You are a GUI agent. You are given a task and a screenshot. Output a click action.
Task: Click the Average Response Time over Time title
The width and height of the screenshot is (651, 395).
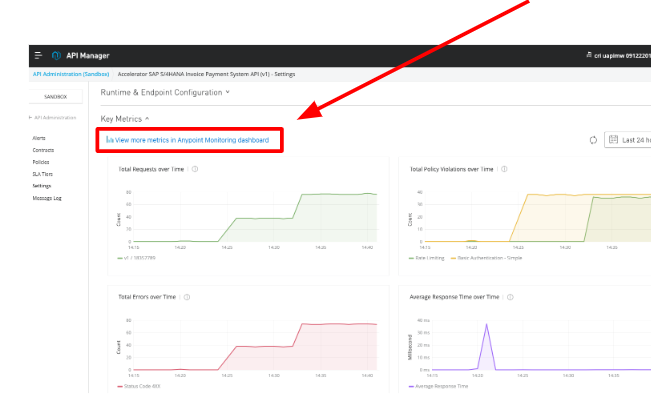click(x=454, y=297)
